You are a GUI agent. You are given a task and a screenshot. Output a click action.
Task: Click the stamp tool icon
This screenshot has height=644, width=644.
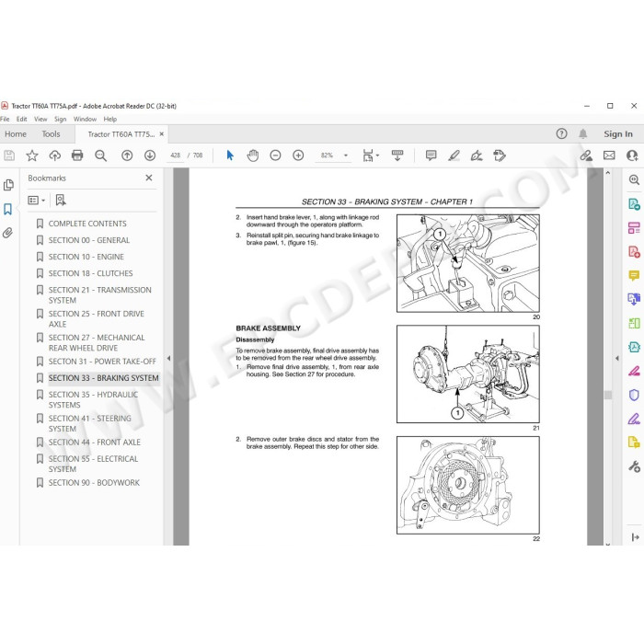pos(500,155)
